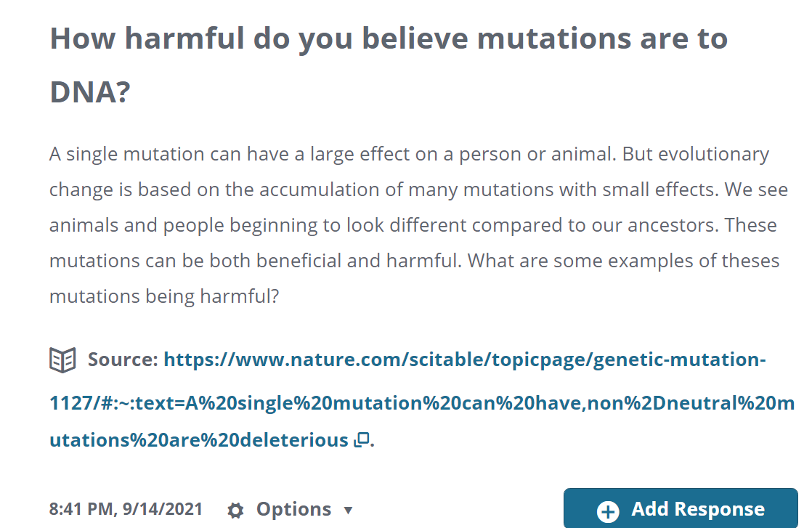The width and height of the screenshot is (812, 528).
Task: Click the link text utations%20are%20deleterious
Action: (199, 440)
